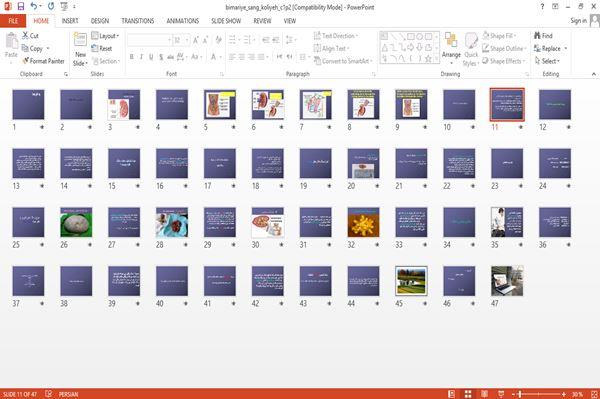Click the Reset slide icon
This screenshot has height=399, width=600.
pos(95,48)
